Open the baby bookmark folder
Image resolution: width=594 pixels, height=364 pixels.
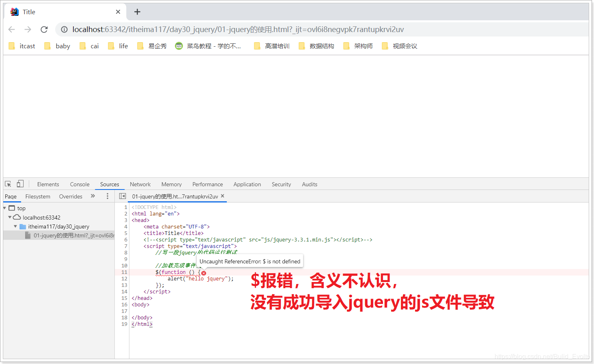click(57, 46)
